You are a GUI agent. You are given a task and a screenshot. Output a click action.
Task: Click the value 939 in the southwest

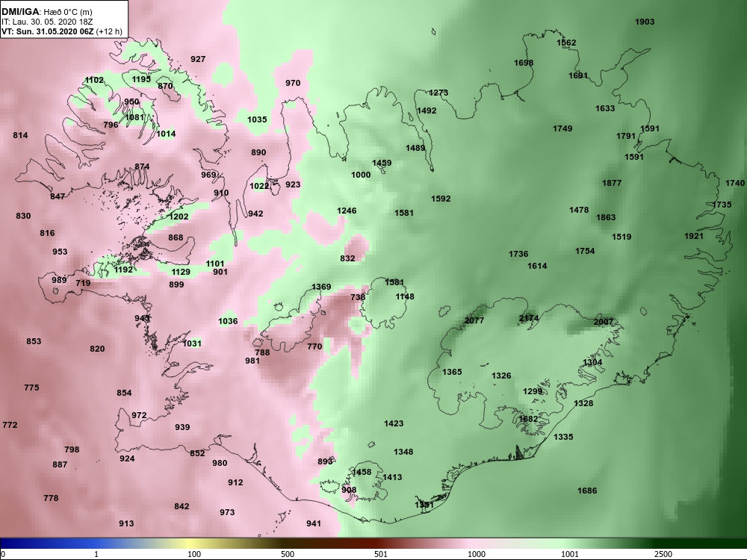click(182, 428)
